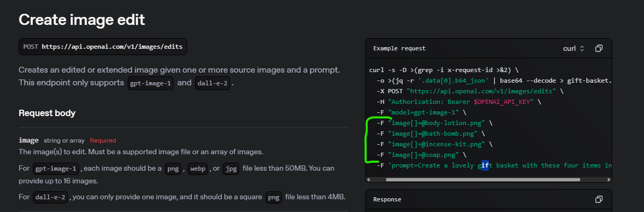The height and width of the screenshot is (212, 644).
Task: Click the red Required label
Action: coord(103,140)
